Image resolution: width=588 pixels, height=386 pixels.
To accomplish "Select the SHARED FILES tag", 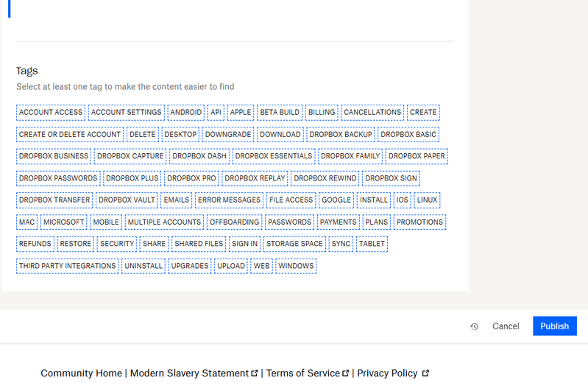I will tap(199, 244).
